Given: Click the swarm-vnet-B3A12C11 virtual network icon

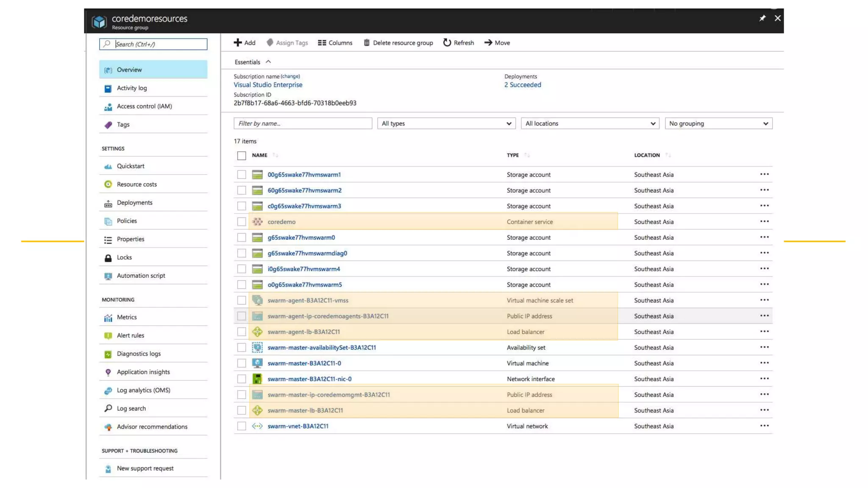Looking at the screenshot, I should [257, 426].
